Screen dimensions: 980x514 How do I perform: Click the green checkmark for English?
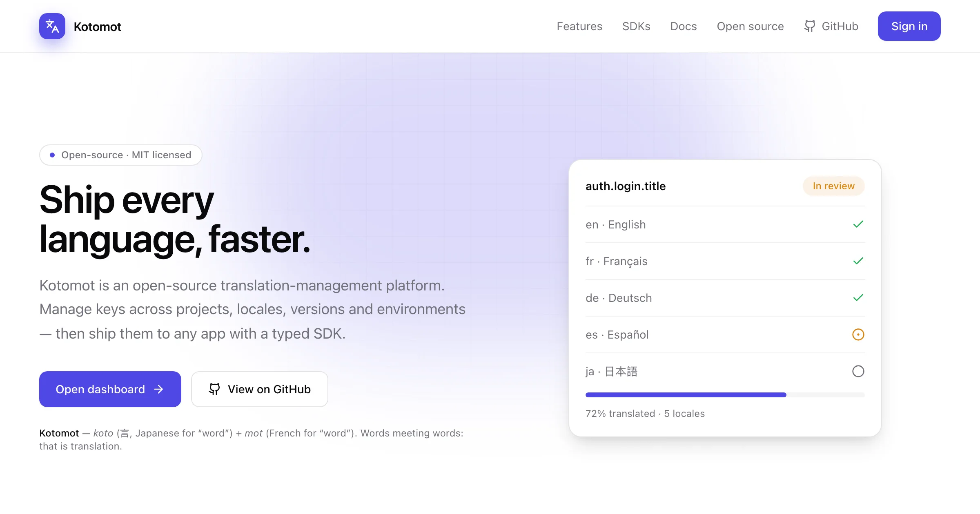point(858,224)
